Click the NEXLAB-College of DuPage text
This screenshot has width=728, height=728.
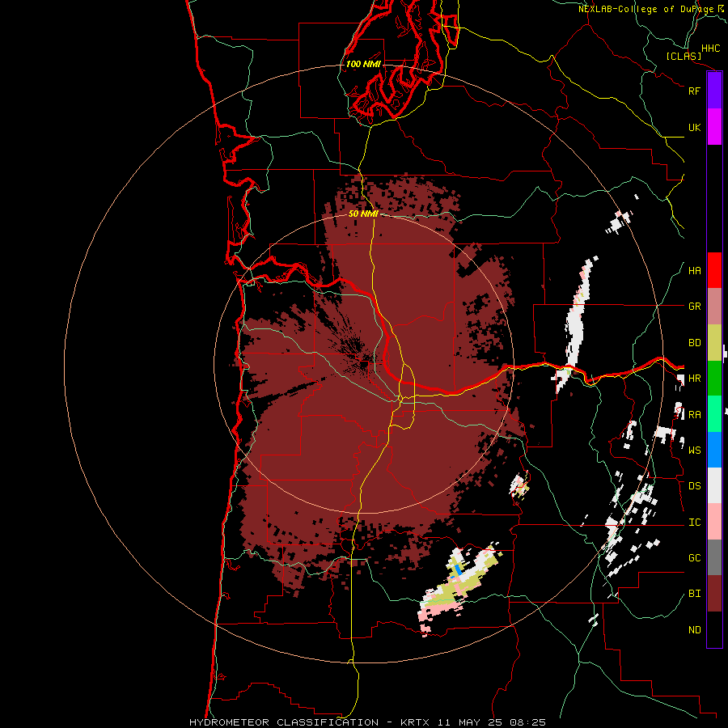(646, 9)
